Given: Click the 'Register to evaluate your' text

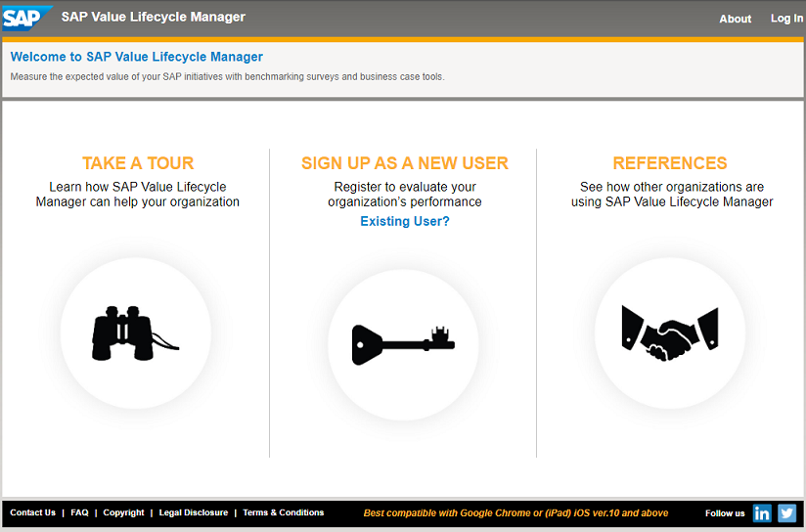Looking at the screenshot, I should click(405, 195).
